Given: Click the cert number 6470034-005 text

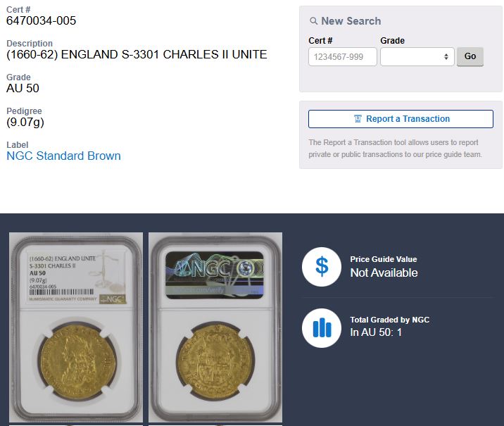Looking at the screenshot, I should coord(41,21).
